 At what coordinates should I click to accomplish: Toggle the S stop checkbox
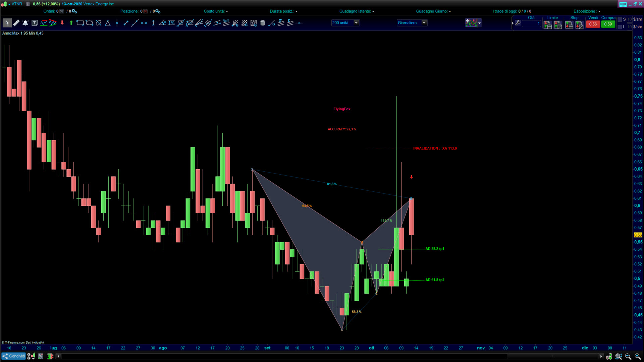tap(620, 19)
